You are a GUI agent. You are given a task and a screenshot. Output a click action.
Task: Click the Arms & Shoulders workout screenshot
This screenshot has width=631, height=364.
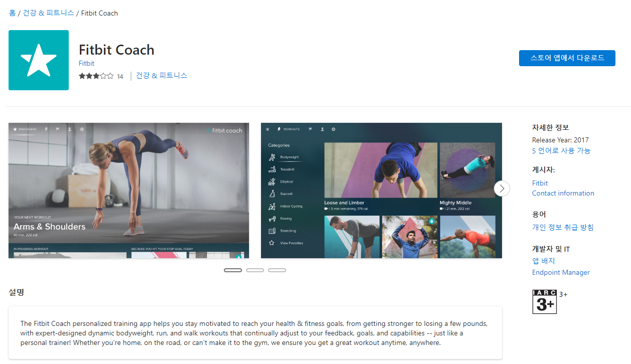(129, 191)
